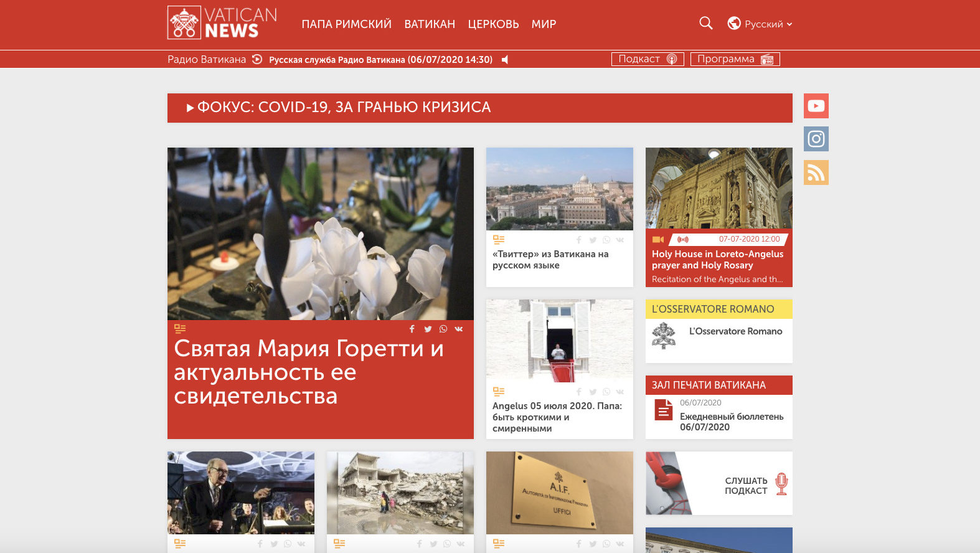Open the ПАПА РИМСКИЙ menu
Viewport: 980px width, 553px height.
click(346, 24)
